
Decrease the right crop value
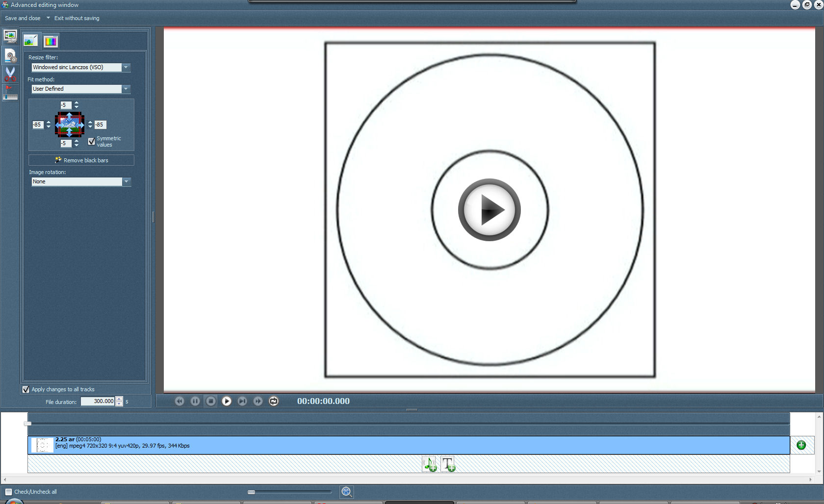click(90, 127)
